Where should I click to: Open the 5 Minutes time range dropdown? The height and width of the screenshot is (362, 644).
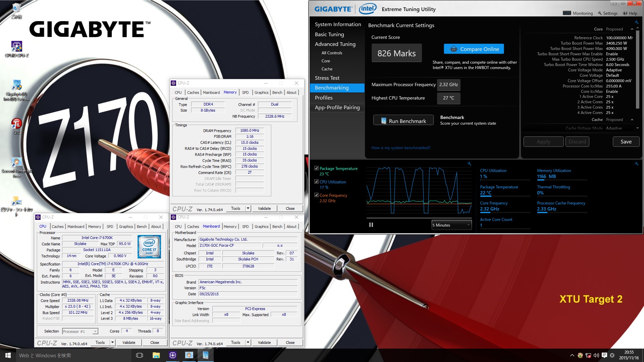click(x=451, y=225)
